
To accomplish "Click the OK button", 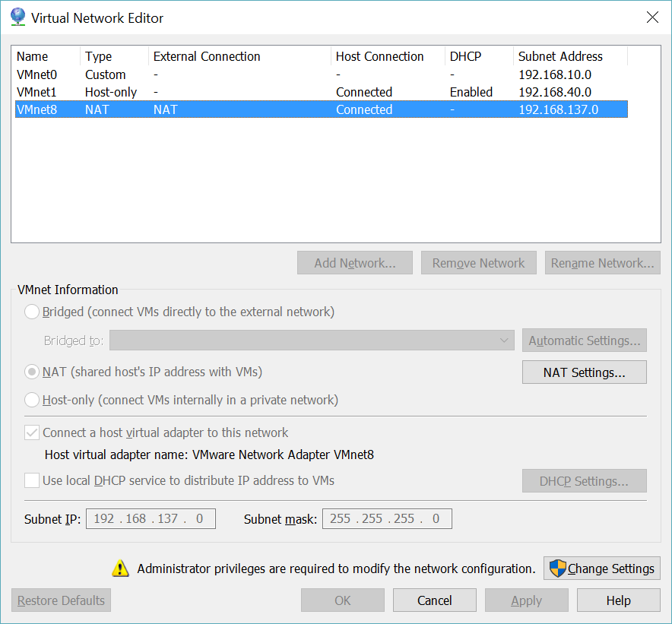I will [x=342, y=600].
